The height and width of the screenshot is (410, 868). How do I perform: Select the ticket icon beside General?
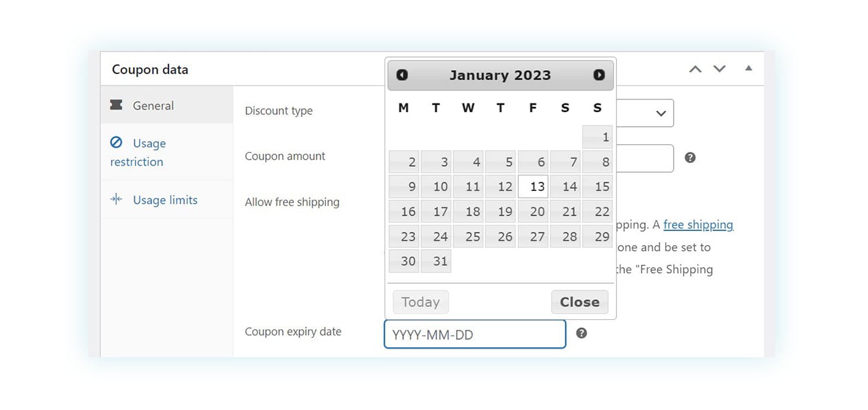(x=116, y=105)
